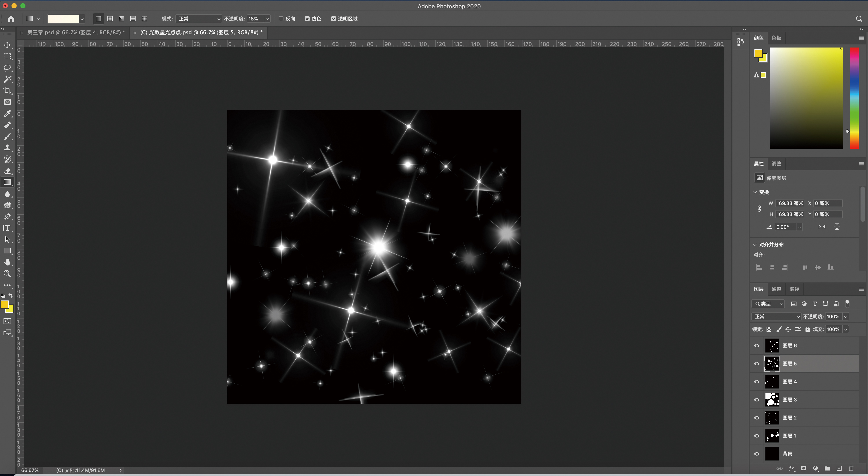
Task: Hide layer 图层 1
Action: (756, 436)
